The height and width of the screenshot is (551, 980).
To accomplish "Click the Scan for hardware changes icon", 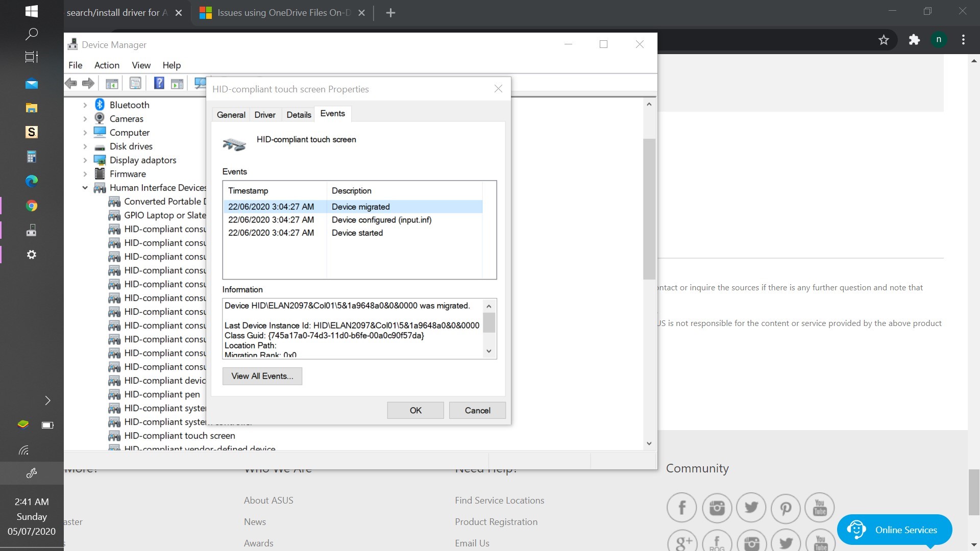I will coord(200,83).
